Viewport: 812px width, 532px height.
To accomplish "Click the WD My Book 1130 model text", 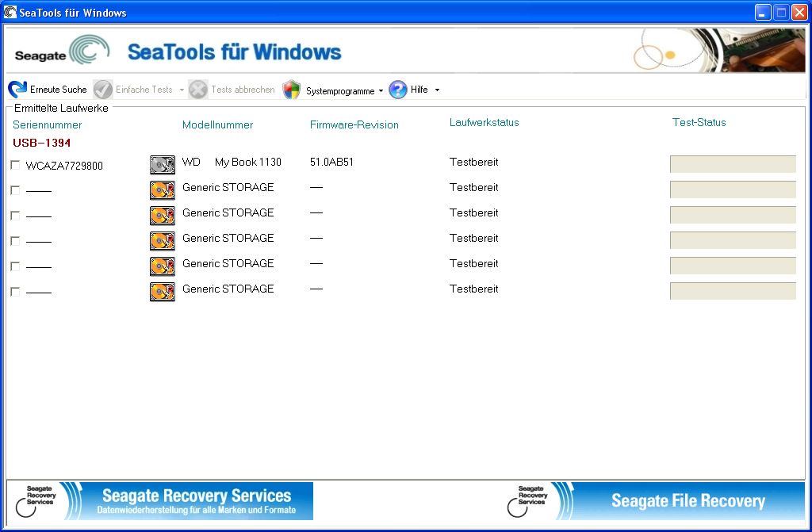I will (x=232, y=163).
